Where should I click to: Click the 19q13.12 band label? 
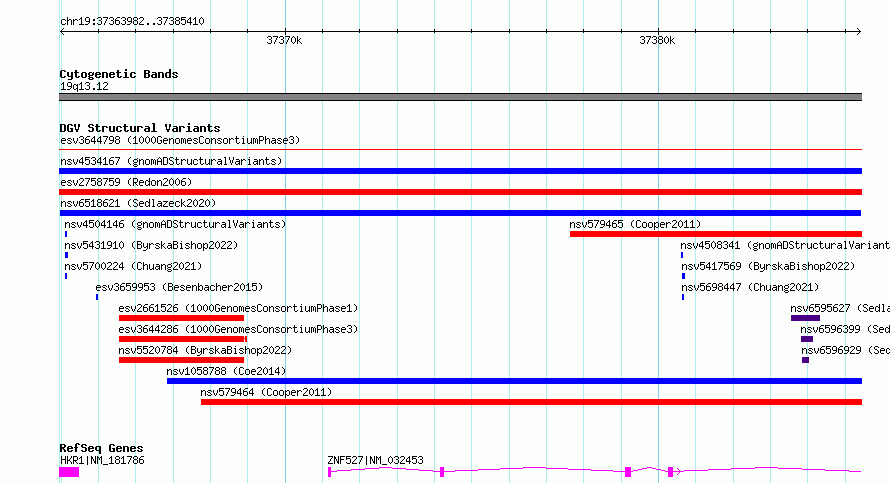click(x=84, y=86)
